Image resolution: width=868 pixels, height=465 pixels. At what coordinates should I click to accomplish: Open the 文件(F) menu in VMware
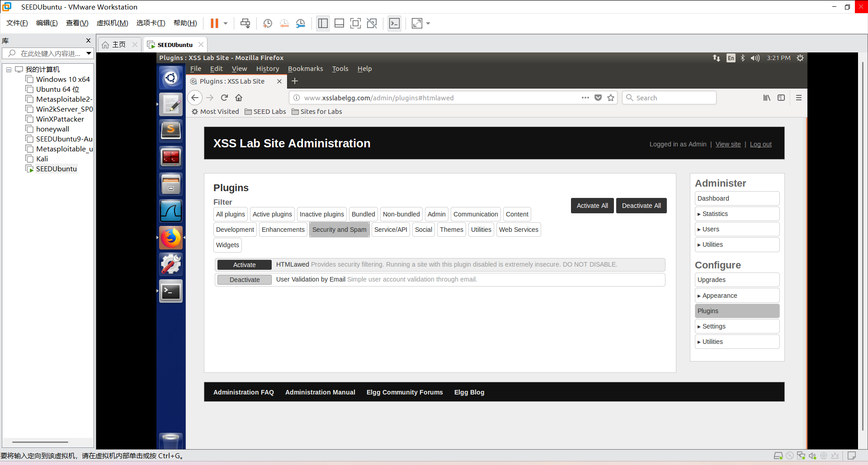pyautogui.click(x=17, y=23)
